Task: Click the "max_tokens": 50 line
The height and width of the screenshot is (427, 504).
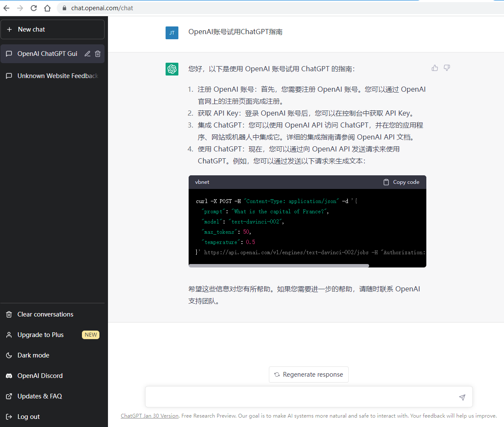Action: coord(226,232)
